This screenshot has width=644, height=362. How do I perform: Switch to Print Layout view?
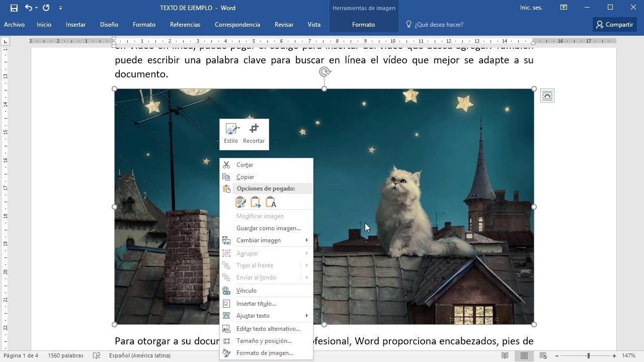(x=524, y=355)
